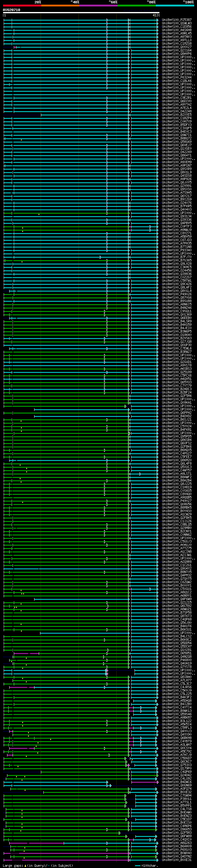Open hit UniRef100_B4DVD2
The height and width of the screenshot is (868, 197).
point(177,416)
